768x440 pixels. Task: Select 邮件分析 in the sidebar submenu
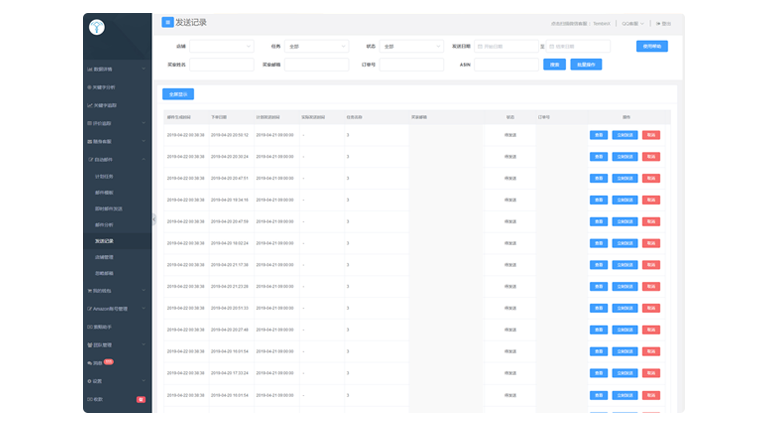tap(104, 225)
